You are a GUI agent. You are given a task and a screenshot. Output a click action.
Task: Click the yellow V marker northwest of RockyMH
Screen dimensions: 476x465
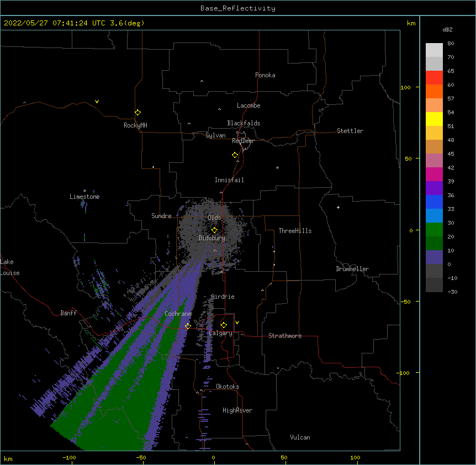coord(97,102)
